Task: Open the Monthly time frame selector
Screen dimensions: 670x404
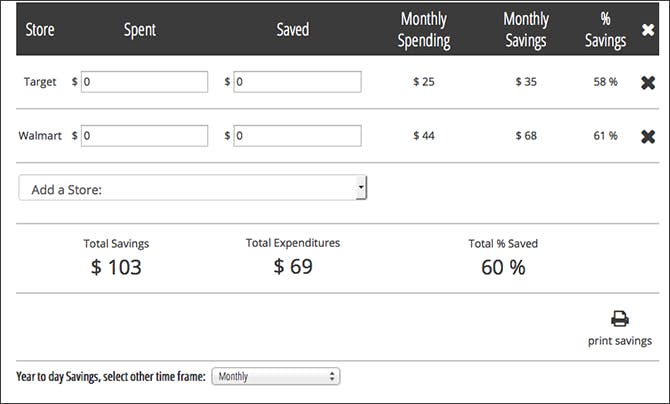Action: pos(276,376)
